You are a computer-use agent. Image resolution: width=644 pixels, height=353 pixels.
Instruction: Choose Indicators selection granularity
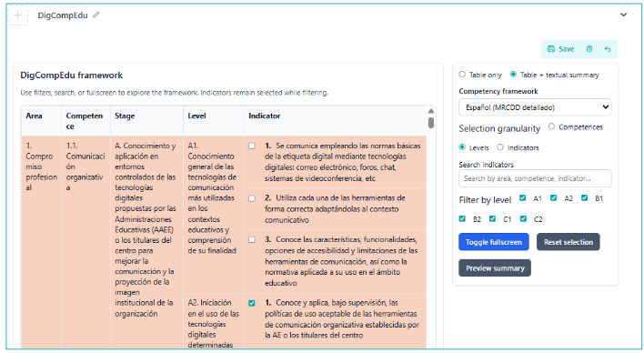[x=500, y=147]
